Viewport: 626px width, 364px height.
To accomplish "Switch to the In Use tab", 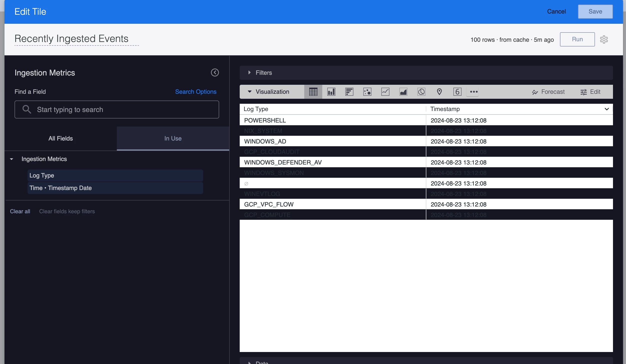I will 173,138.
